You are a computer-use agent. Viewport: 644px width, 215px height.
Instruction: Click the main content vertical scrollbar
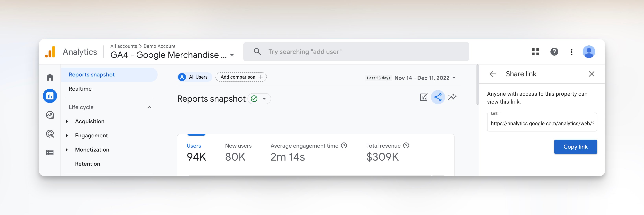477,85
